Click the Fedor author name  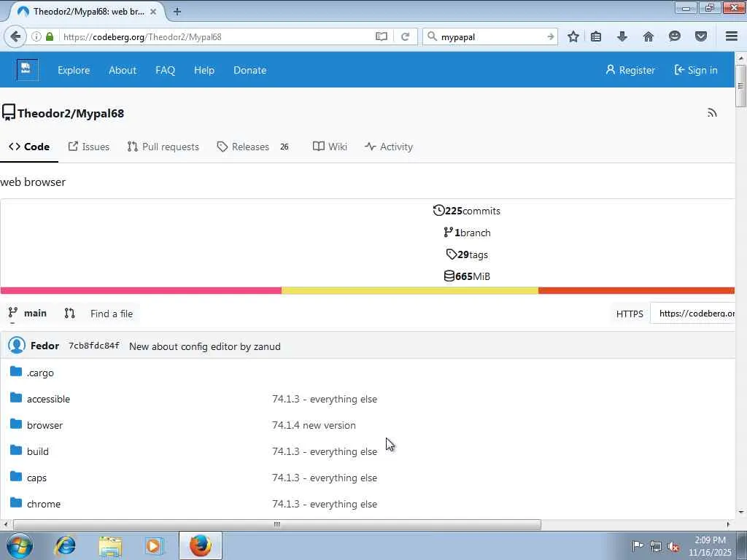point(44,346)
